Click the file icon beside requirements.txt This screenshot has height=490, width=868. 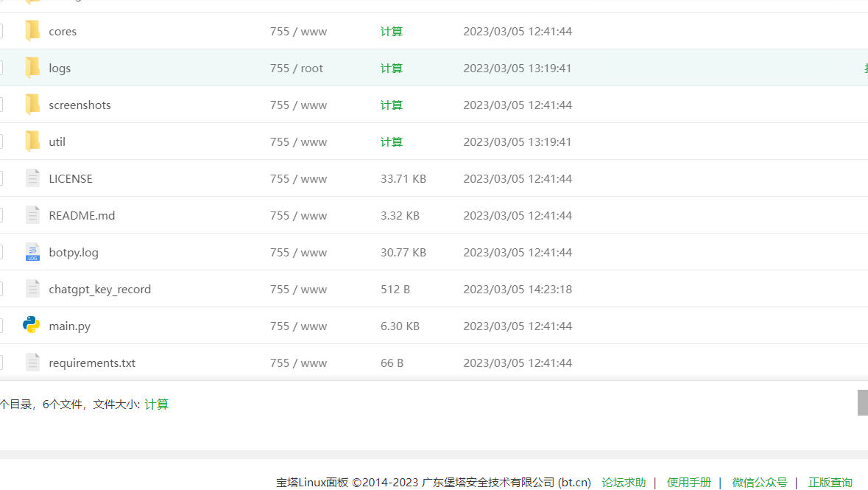pyautogui.click(x=32, y=362)
